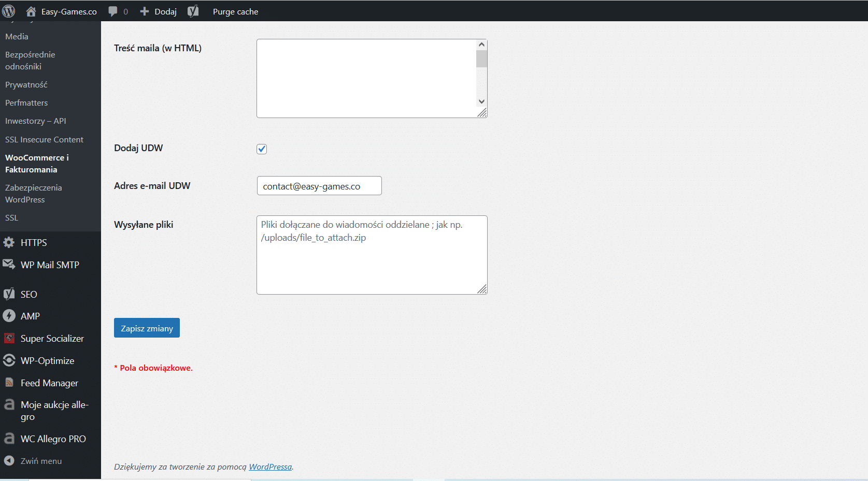Focus the Adres e-mail UDW field
Screen dimensions: 868x481
[x=319, y=186]
